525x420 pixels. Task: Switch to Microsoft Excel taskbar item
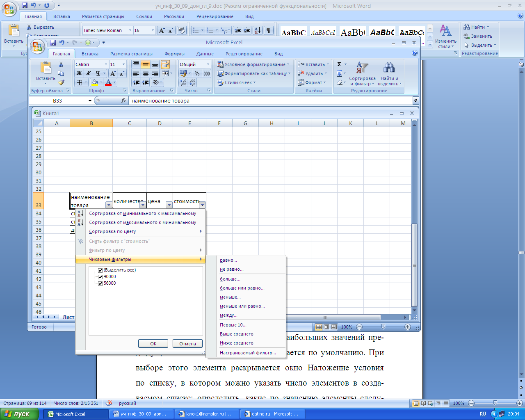click(76, 414)
